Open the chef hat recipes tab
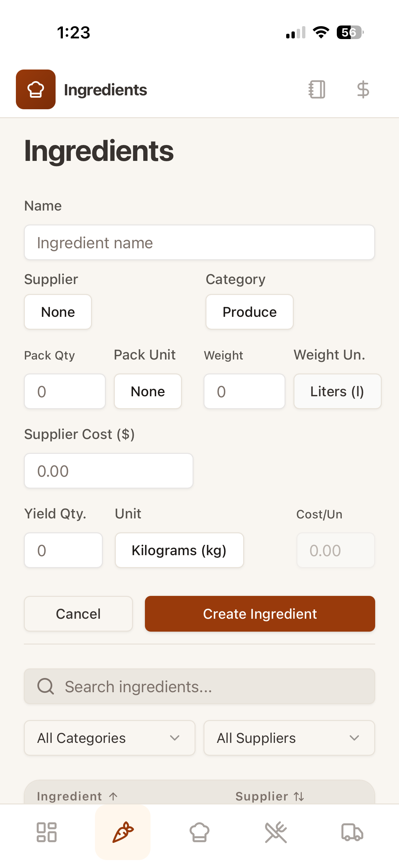Screen dimensions: 399x868 coord(199,832)
